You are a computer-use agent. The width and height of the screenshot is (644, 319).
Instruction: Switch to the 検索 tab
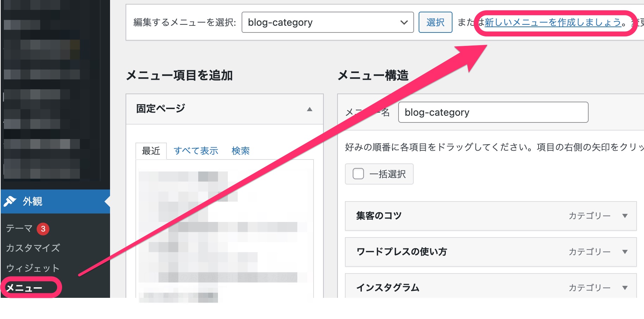241,151
